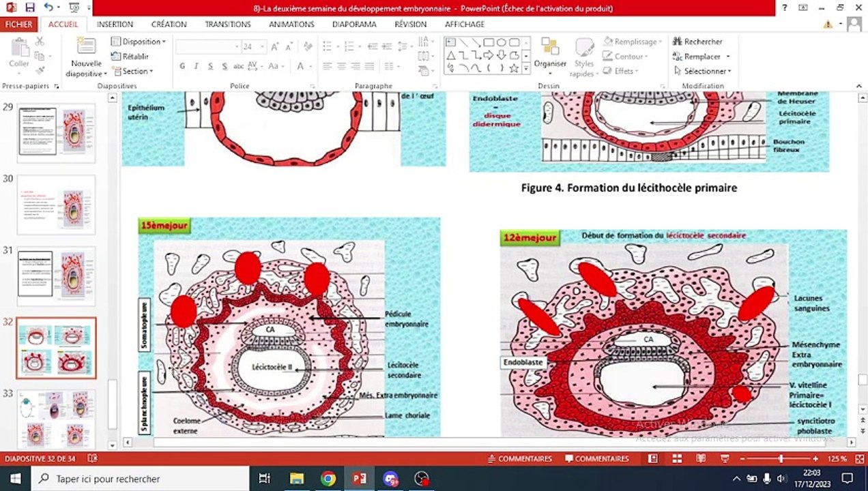868x491 pixels.
Task: Expand Effets shape effects dropdown
Action: [622, 71]
